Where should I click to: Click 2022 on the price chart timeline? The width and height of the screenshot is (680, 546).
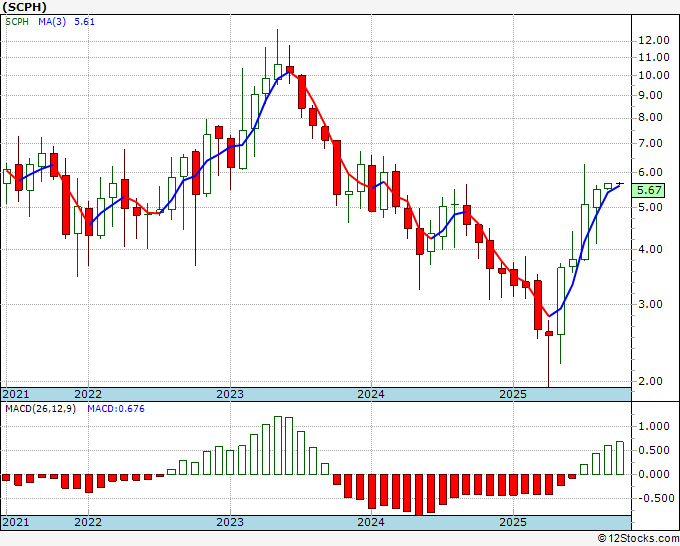[88, 394]
